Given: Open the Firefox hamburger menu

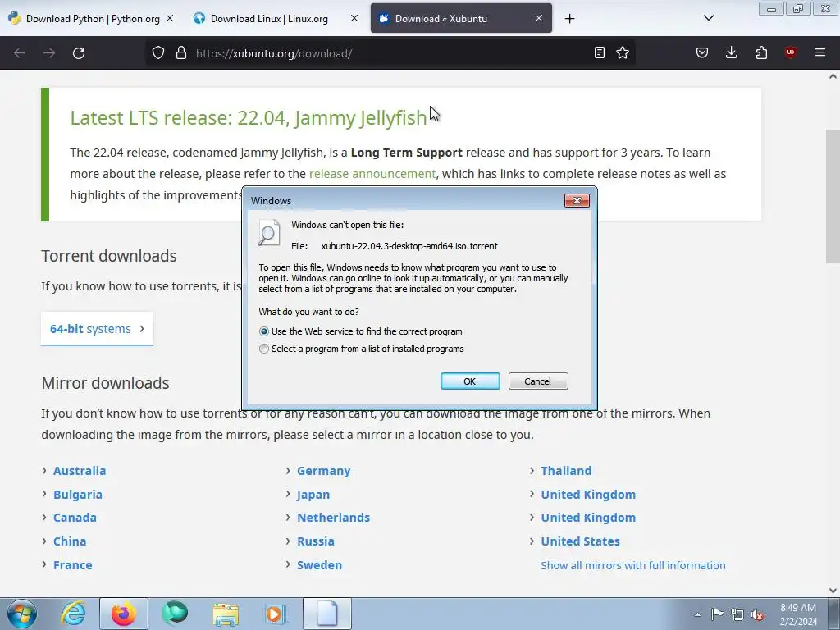Looking at the screenshot, I should [820, 52].
